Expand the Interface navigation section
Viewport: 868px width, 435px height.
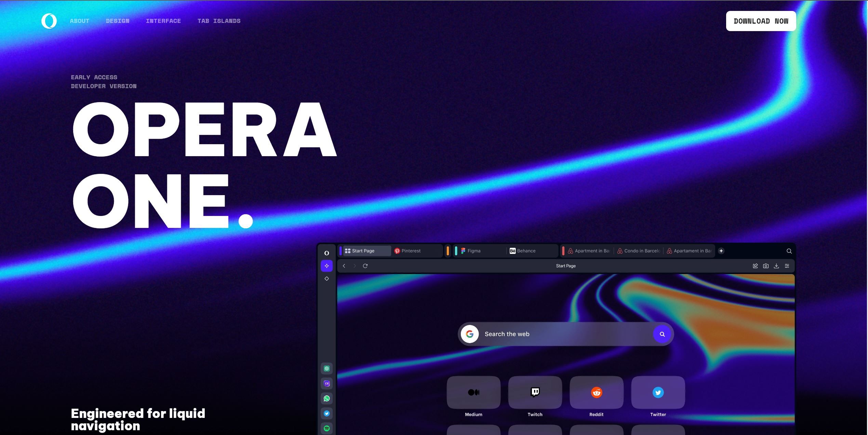(163, 21)
